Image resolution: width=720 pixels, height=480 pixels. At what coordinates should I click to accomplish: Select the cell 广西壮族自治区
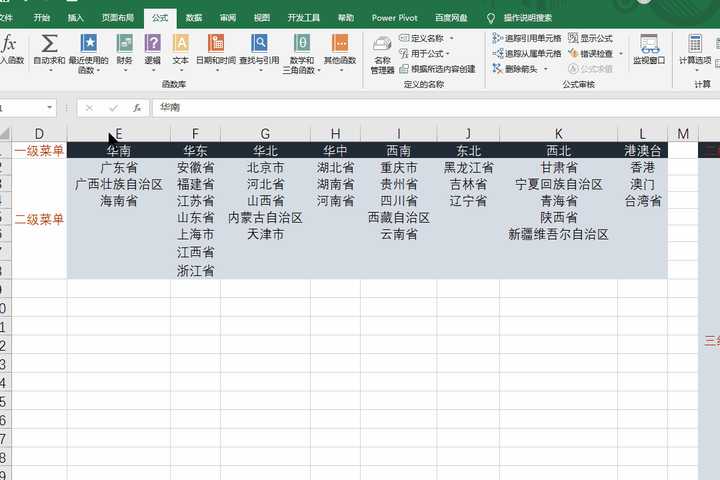[x=119, y=184]
